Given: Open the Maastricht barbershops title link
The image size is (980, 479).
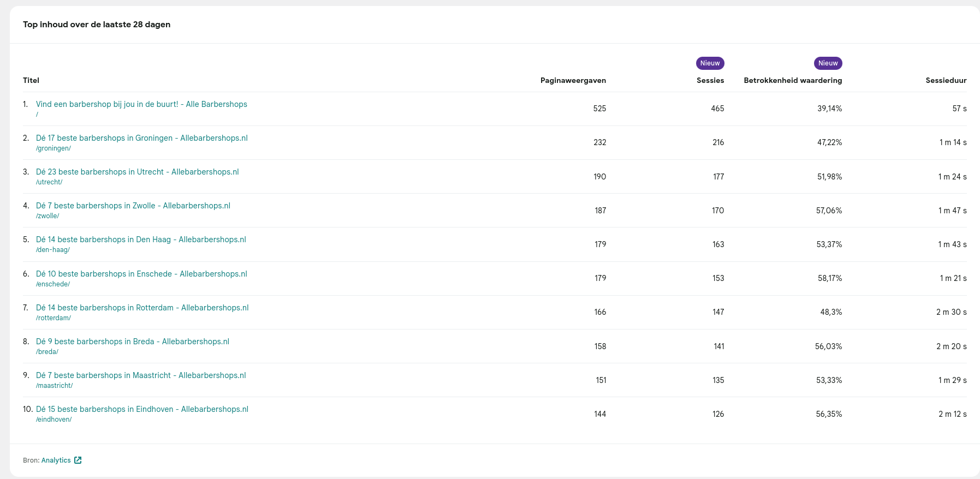Looking at the screenshot, I should 141,375.
